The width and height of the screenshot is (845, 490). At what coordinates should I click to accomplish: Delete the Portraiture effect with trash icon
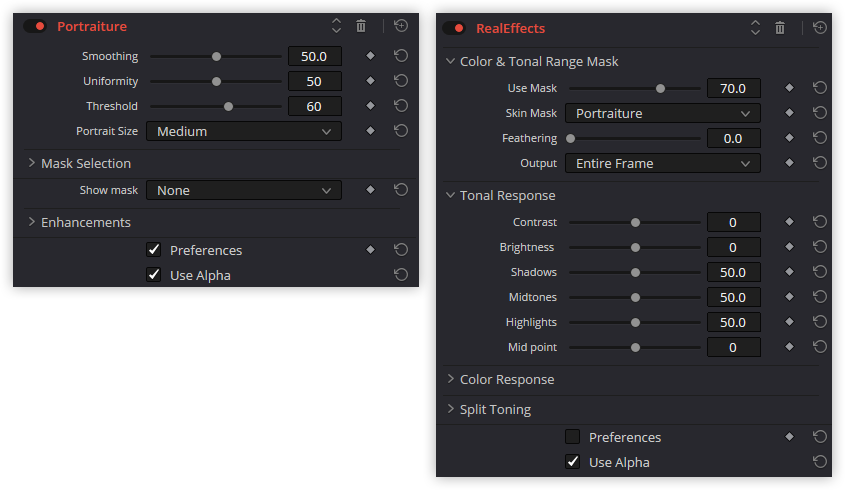click(361, 25)
